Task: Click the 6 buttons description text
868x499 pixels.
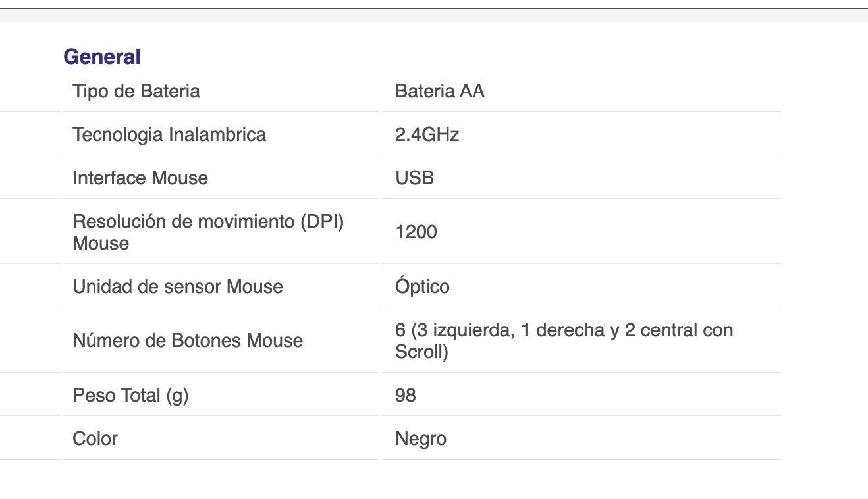Action: coord(564,340)
